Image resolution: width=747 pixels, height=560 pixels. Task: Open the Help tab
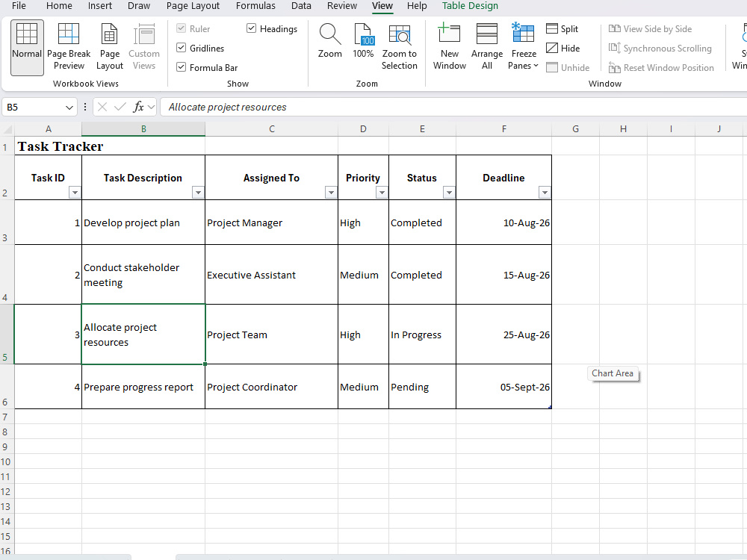pyautogui.click(x=417, y=6)
